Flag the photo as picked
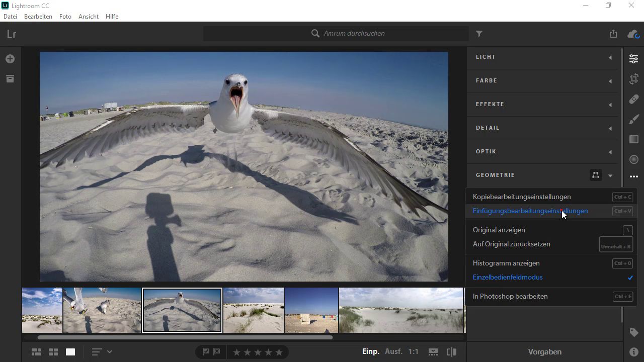The width and height of the screenshot is (644, 362). pyautogui.click(x=206, y=352)
